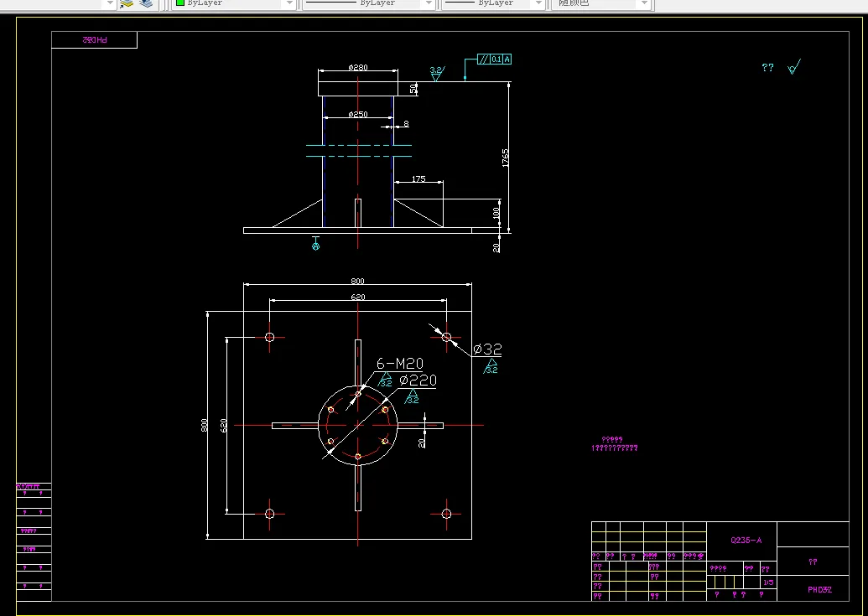Select the 1:5 scale text in title block

(768, 582)
